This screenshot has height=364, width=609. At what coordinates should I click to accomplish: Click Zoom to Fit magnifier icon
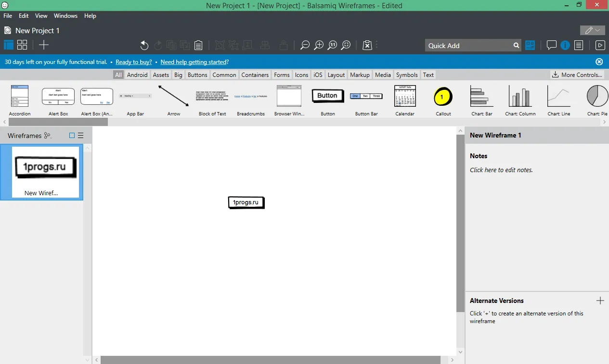click(346, 45)
